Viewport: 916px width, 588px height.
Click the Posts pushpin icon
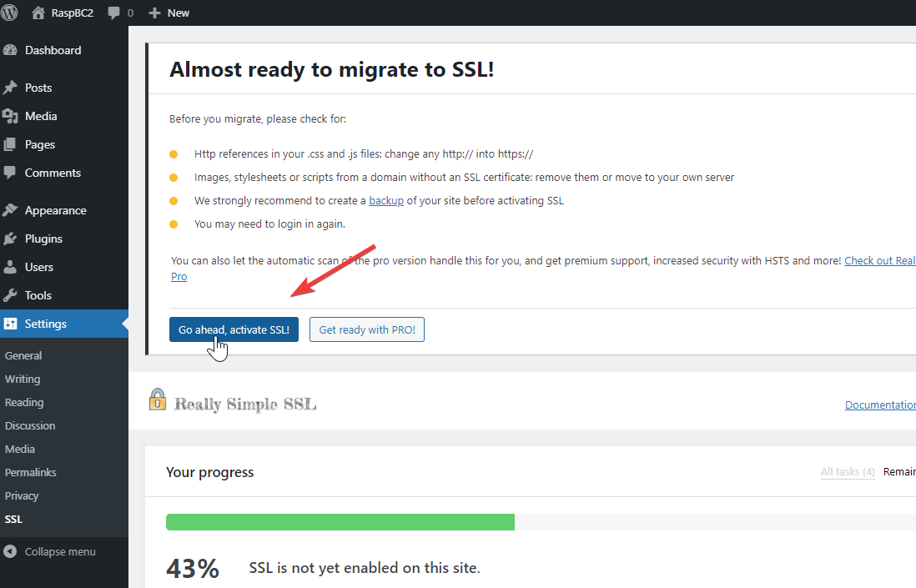pos(10,88)
